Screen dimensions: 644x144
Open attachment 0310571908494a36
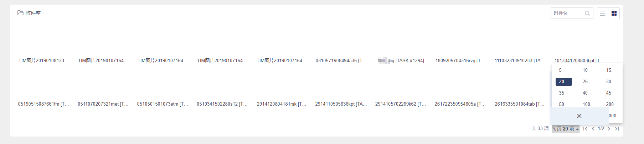pyautogui.click(x=341, y=60)
